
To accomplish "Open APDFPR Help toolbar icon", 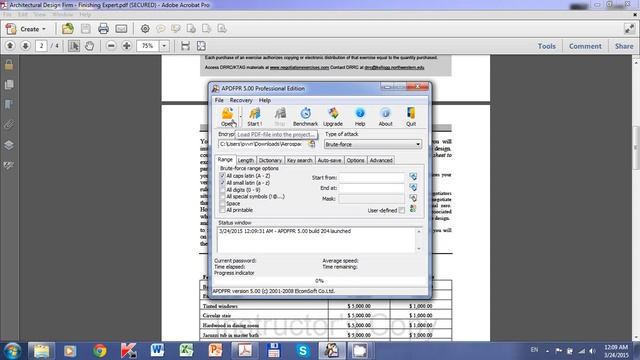I will pyautogui.click(x=360, y=116).
